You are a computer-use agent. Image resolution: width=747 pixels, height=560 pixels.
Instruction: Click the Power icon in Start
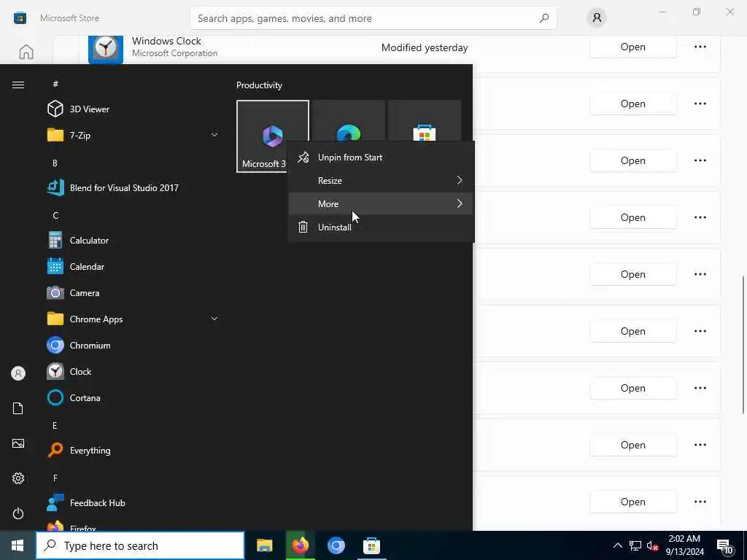(x=18, y=513)
